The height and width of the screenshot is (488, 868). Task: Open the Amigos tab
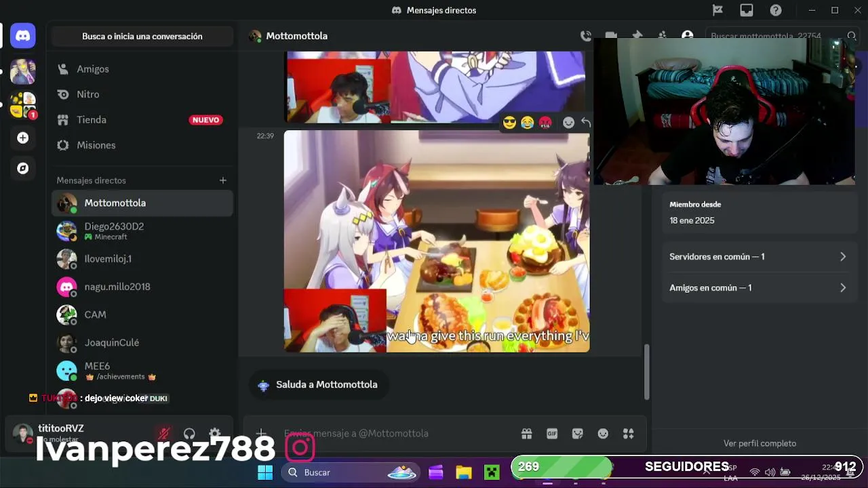142,69
